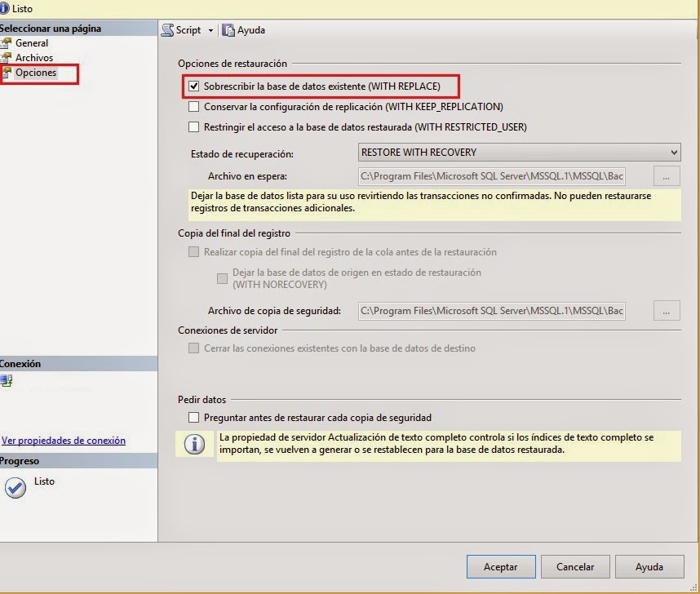This screenshot has height=594, width=700.
Task: Click the Listo checkmark icon in Progreso
Action: pos(15,487)
